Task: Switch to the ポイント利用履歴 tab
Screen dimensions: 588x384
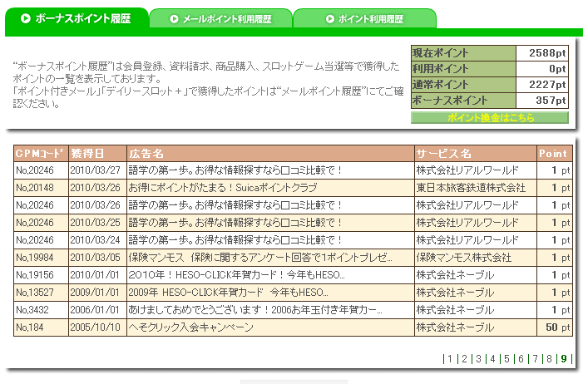Action: 365,19
